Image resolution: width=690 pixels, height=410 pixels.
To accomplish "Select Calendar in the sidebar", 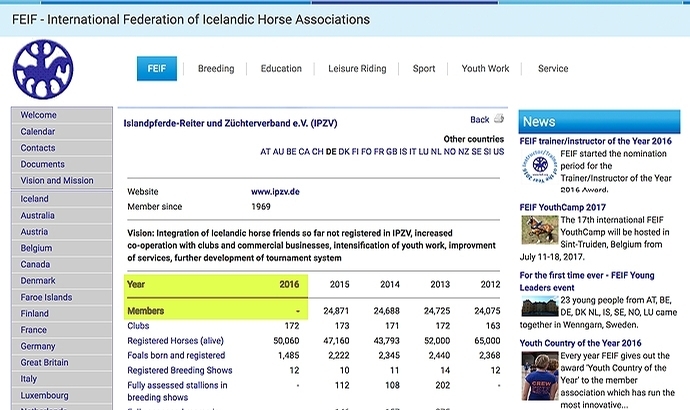I will 62,132.
